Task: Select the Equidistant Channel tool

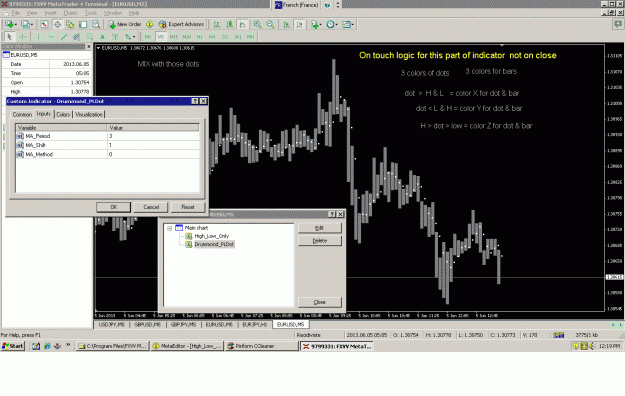Action: coord(77,37)
